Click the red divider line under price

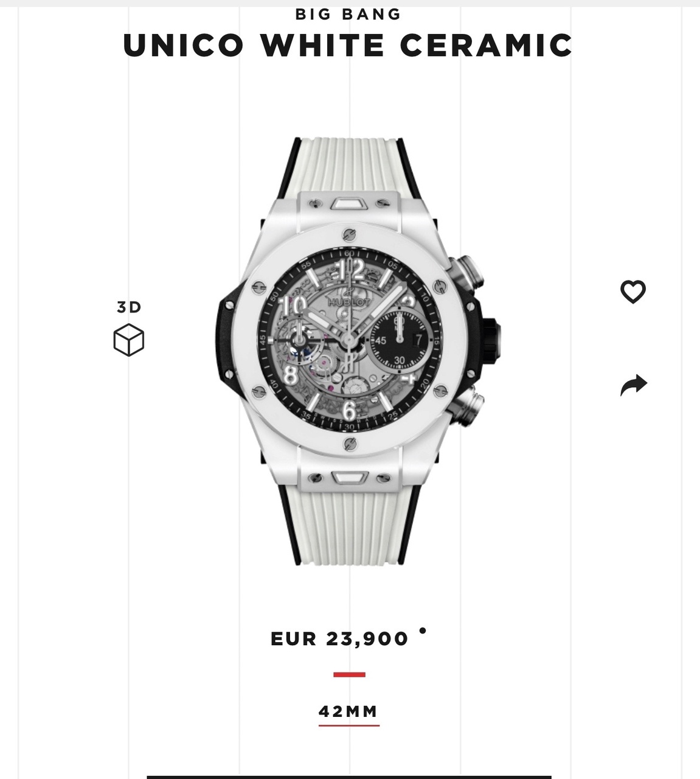pyautogui.click(x=349, y=674)
